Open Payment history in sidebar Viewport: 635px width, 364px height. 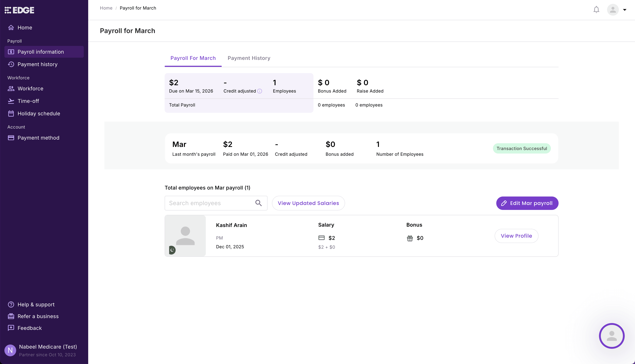click(x=37, y=64)
